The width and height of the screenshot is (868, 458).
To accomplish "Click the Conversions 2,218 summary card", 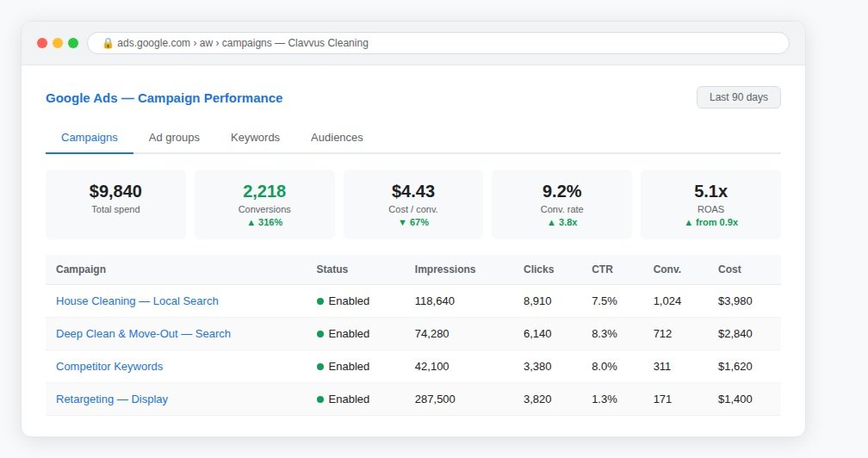I will 264,205.
